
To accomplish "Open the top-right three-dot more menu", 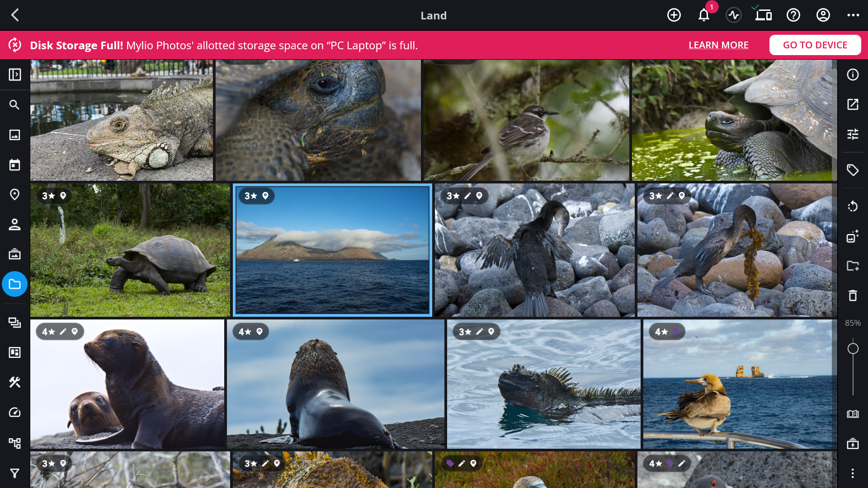I will [x=853, y=15].
